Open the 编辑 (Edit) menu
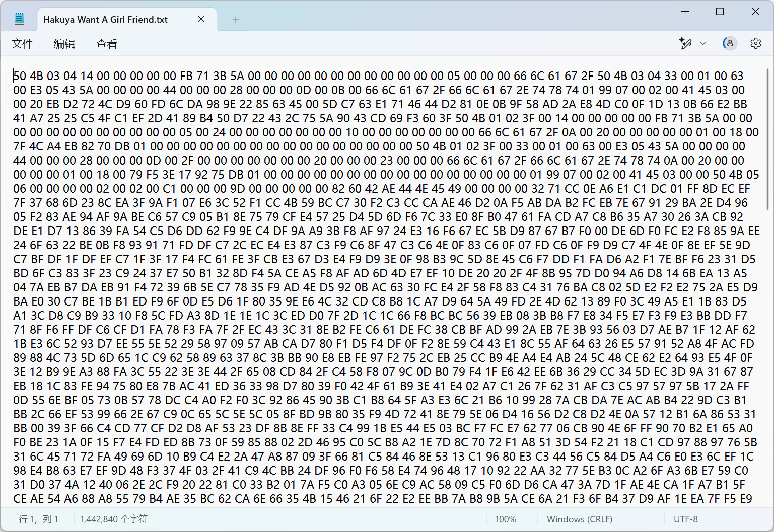 point(64,44)
